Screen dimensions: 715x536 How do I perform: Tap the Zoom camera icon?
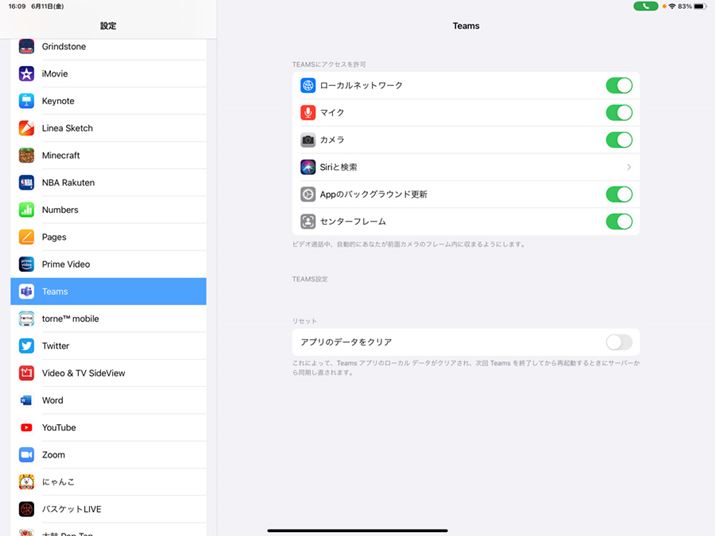point(26,455)
